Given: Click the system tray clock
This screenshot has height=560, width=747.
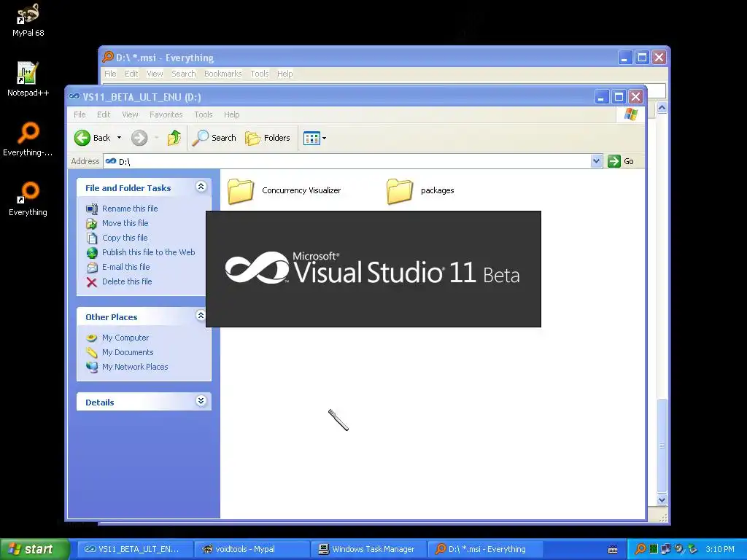Looking at the screenshot, I should point(719,549).
